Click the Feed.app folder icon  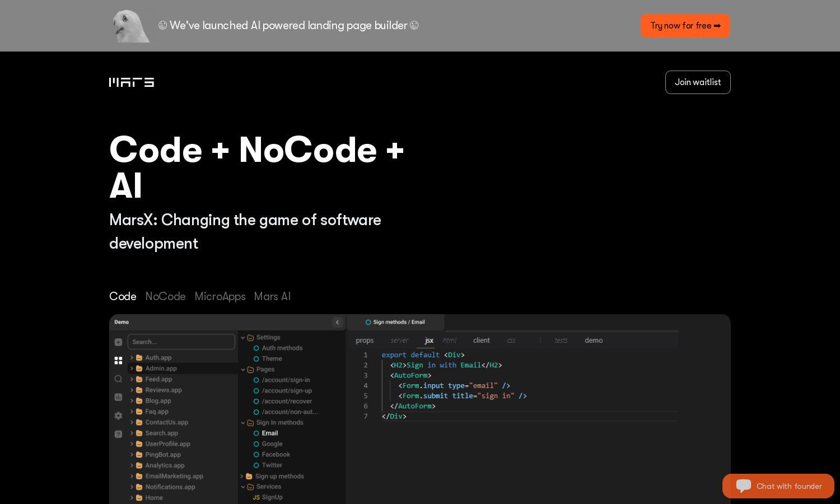pos(139,379)
